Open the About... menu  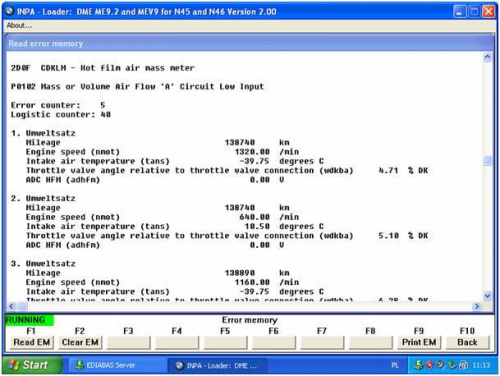pyautogui.click(x=19, y=25)
